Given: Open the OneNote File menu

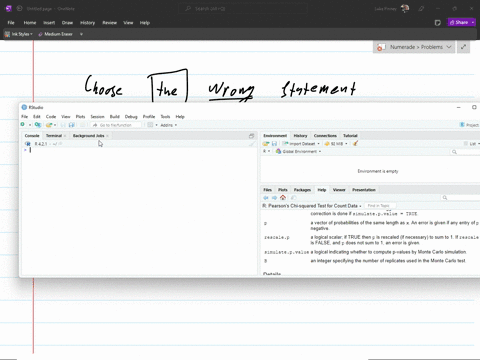Looking at the screenshot, I should [11, 23].
